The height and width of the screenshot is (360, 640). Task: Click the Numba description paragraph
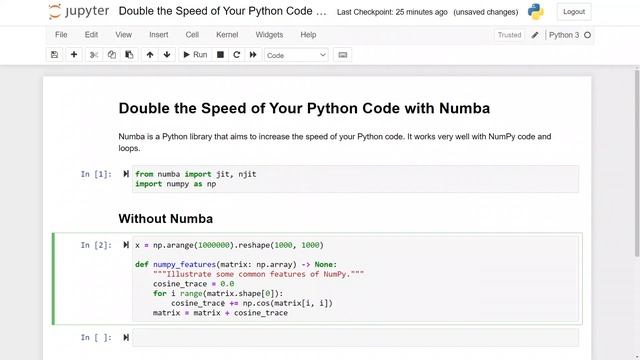click(335, 142)
